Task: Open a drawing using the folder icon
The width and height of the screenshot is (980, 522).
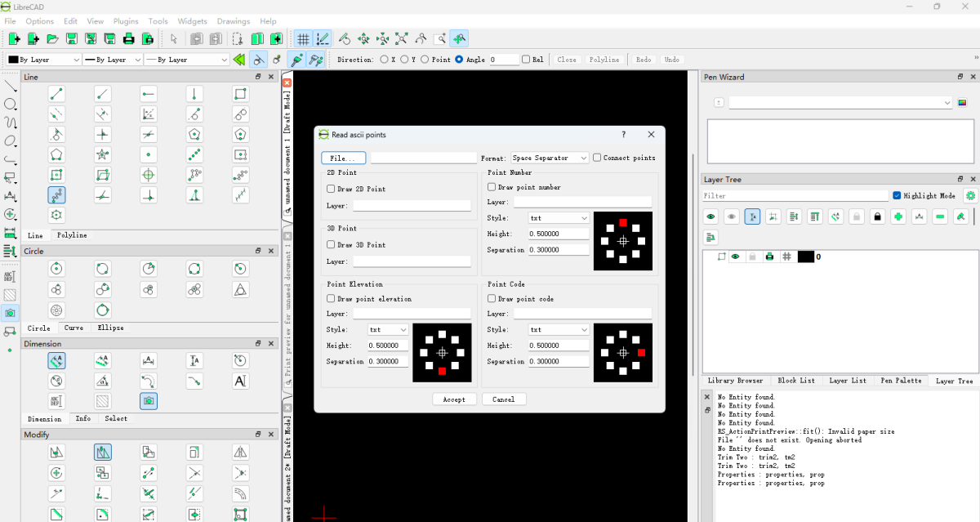Action: [51, 38]
